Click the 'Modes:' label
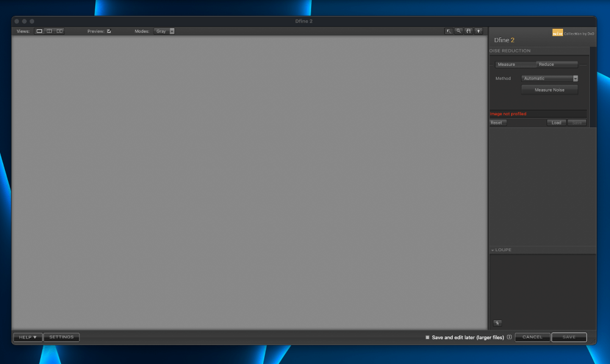Screen dimensions: 610x364 pyautogui.click(x=142, y=31)
